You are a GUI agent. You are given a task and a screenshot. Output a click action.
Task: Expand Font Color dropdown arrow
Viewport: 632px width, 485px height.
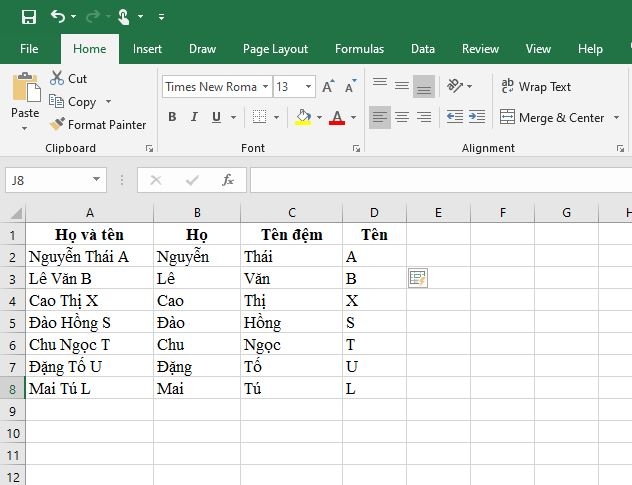click(353, 117)
